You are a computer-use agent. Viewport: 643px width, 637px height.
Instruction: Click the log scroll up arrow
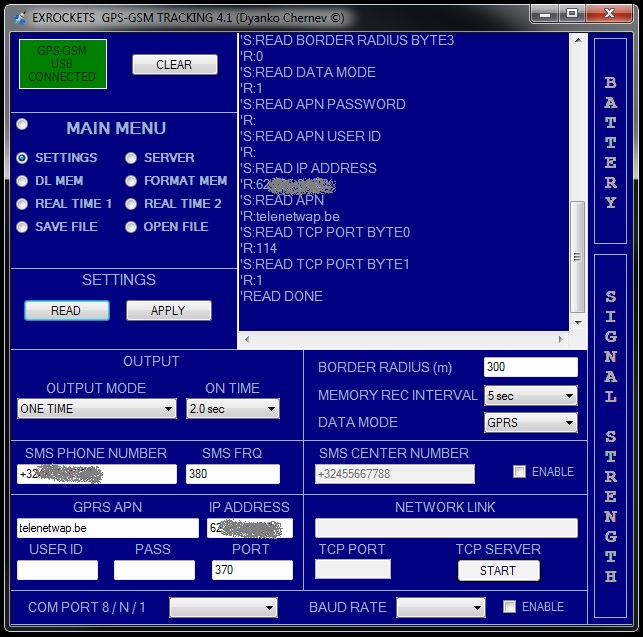click(578, 40)
